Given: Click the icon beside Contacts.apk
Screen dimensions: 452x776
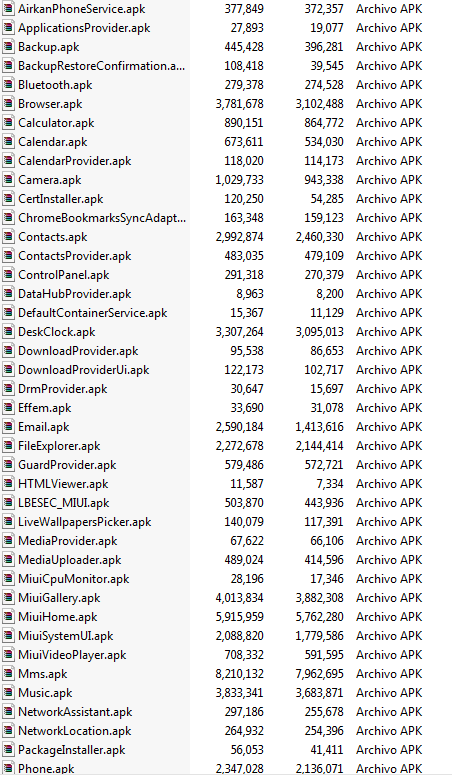Looking at the screenshot, I should pos(8,237).
